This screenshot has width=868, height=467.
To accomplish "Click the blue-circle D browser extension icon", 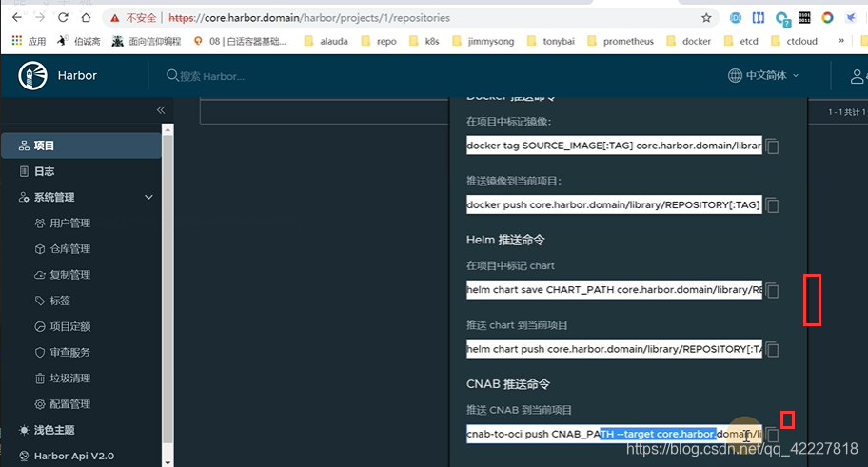I will click(x=735, y=18).
